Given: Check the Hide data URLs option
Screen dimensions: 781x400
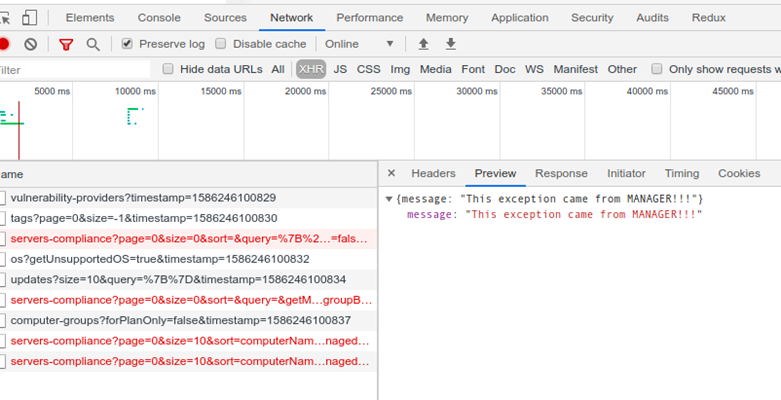Looking at the screenshot, I should tap(168, 69).
